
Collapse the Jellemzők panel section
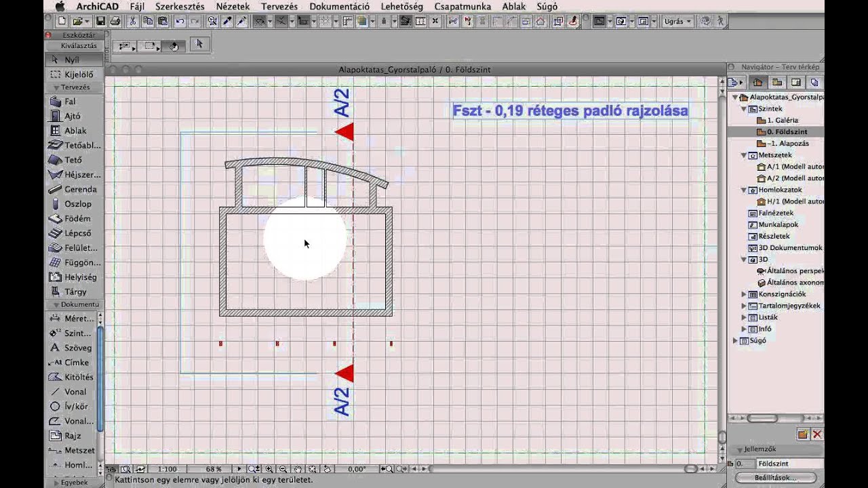click(740, 449)
